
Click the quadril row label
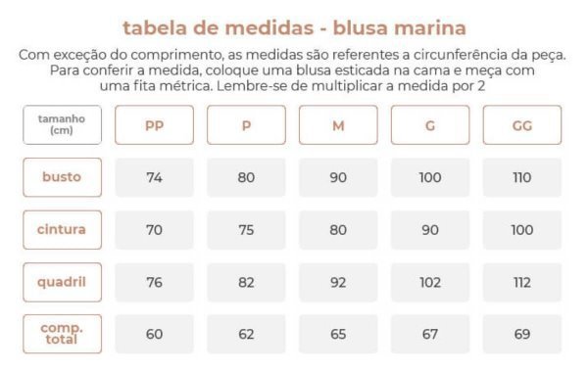(63, 282)
